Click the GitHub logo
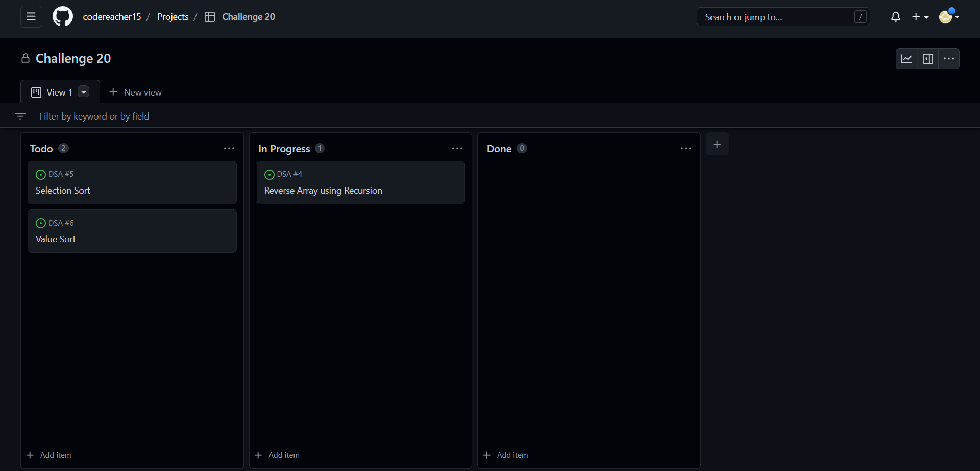This screenshot has height=471, width=980. point(62,16)
